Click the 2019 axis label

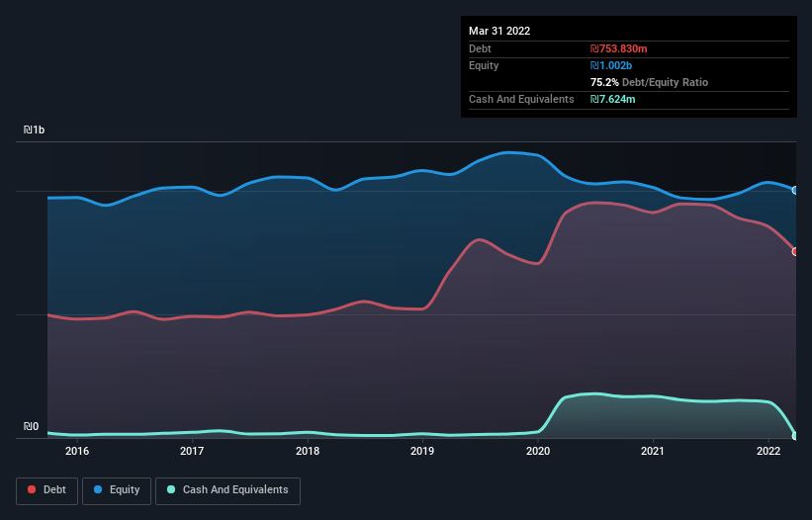(422, 451)
